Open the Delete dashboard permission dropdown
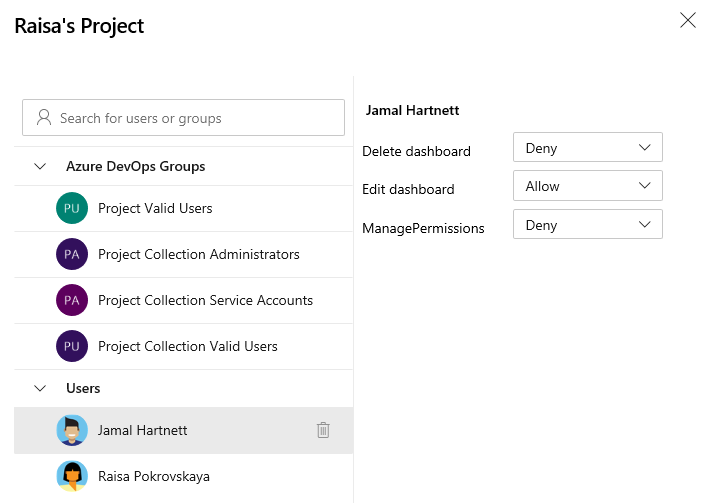Screen dimensions: 711x503 click(x=587, y=148)
